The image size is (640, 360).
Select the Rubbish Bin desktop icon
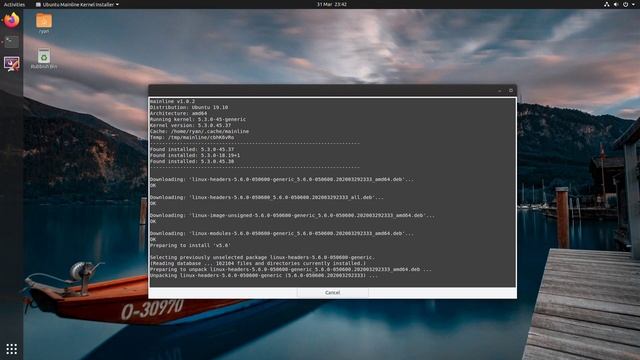(x=44, y=58)
